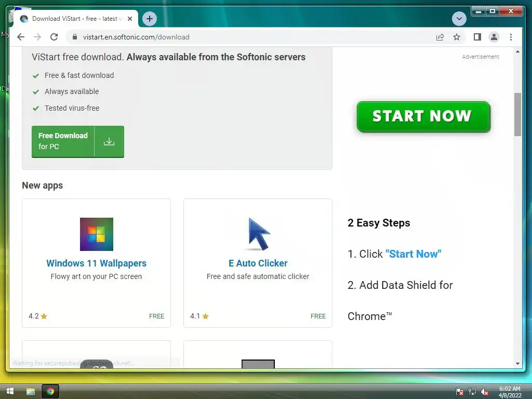Open the Windows Start button
Image resolution: width=532 pixels, height=399 pixels.
click(10, 391)
